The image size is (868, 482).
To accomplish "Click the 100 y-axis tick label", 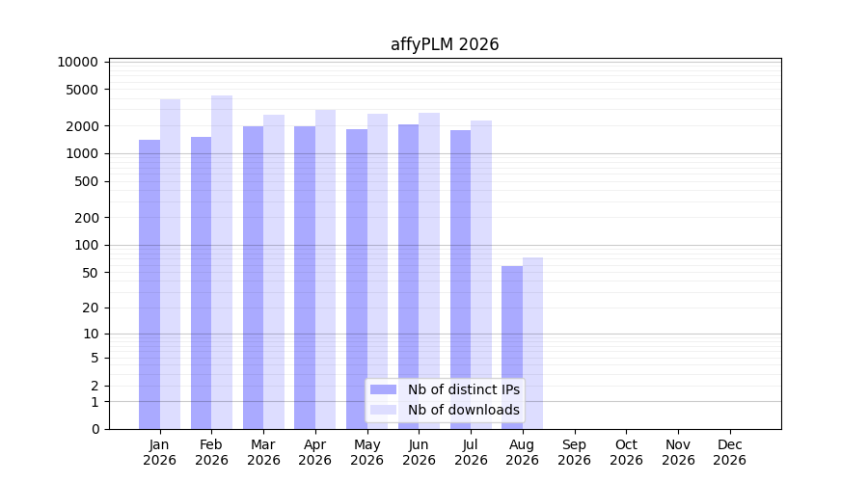I will click(x=87, y=245).
